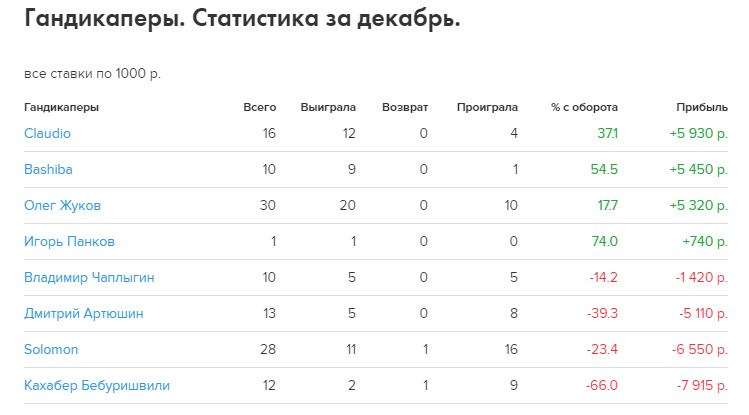Select the % с оборота column header
Image resolution: width=749 pixels, height=415 pixels.
584,107
